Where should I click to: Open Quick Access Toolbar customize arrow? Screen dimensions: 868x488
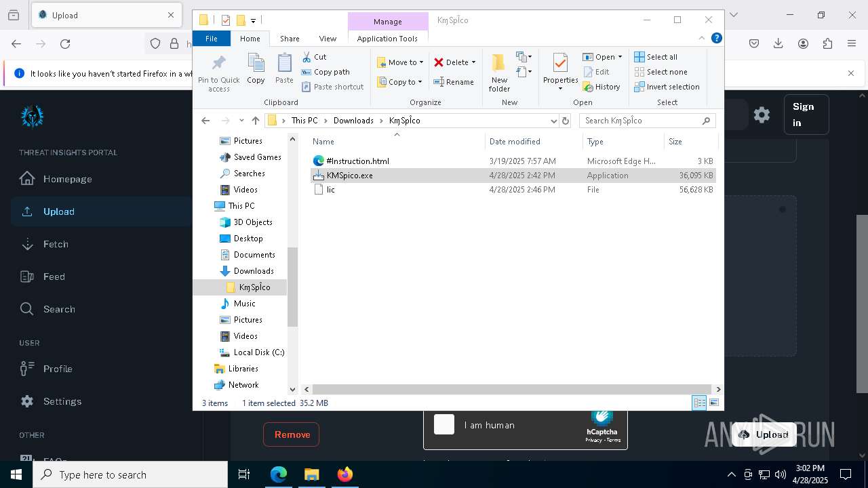click(253, 20)
